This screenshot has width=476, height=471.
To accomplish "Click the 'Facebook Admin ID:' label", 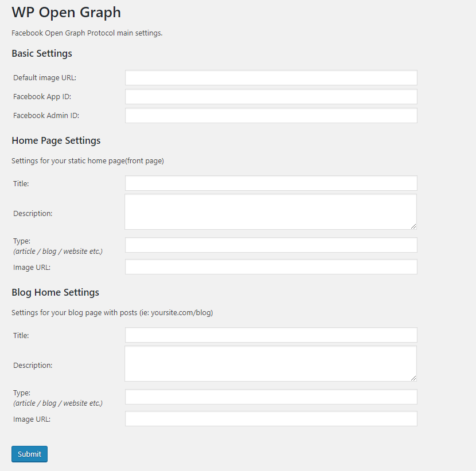I will [x=46, y=116].
